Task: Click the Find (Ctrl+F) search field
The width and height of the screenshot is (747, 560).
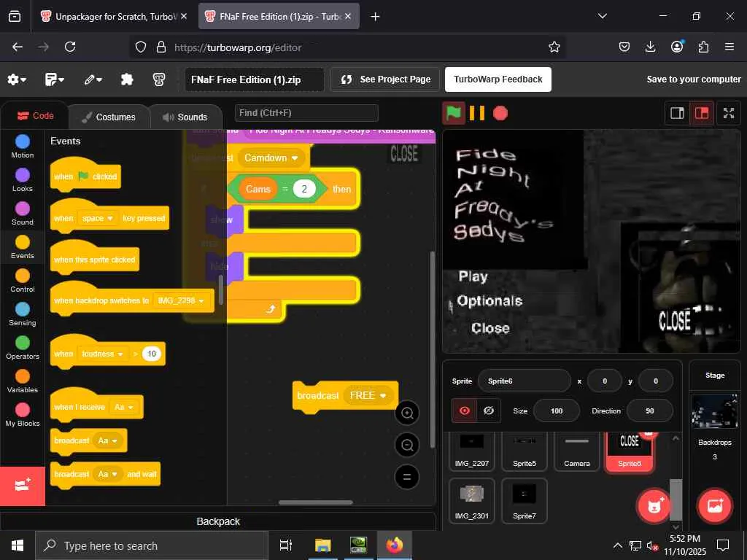Action: point(306,113)
